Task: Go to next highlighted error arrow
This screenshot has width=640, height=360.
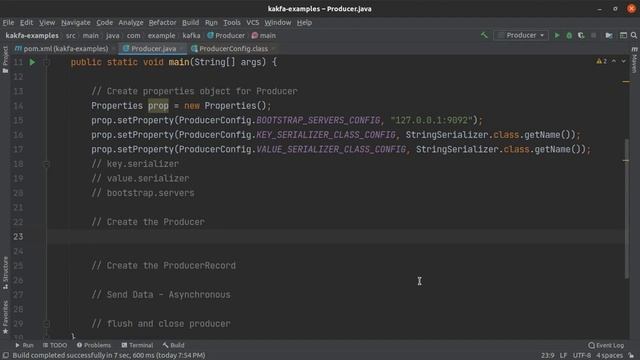Action: 624,61
